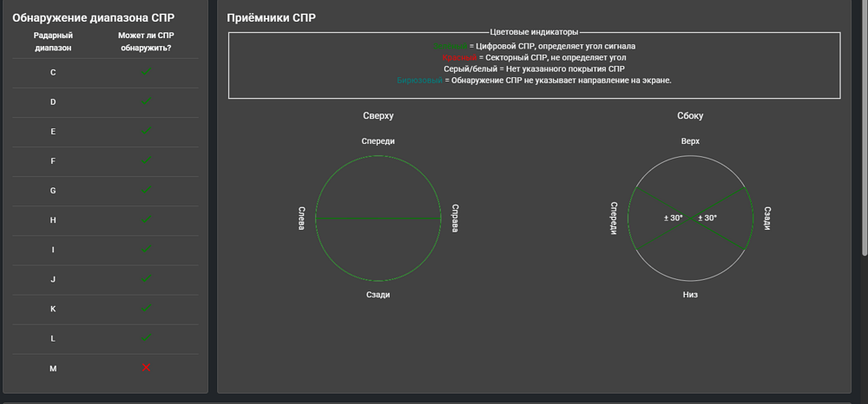Click the red cross for band M
The image size is (868, 404).
pyautogui.click(x=146, y=368)
